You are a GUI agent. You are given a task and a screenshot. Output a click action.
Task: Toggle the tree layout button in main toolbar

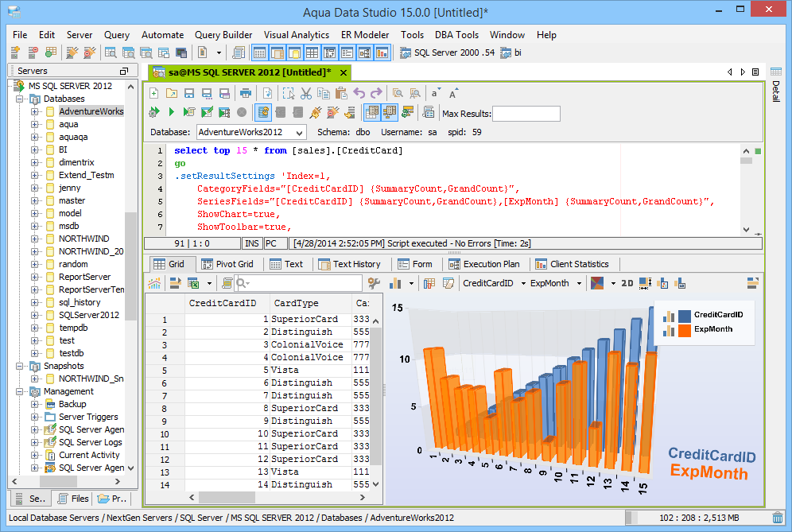coord(365,52)
